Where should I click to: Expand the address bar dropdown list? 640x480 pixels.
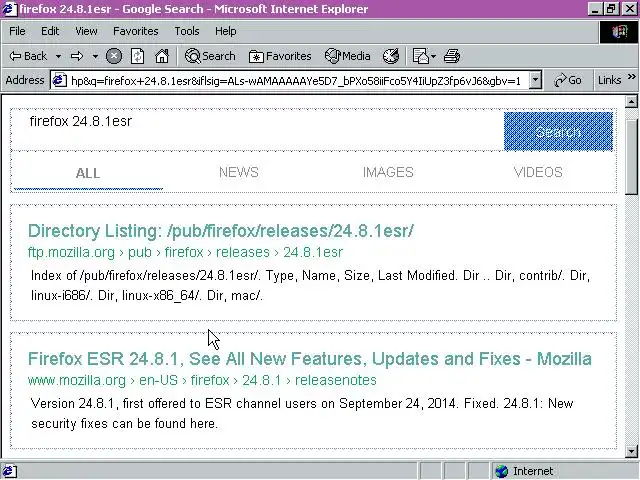pyautogui.click(x=535, y=81)
